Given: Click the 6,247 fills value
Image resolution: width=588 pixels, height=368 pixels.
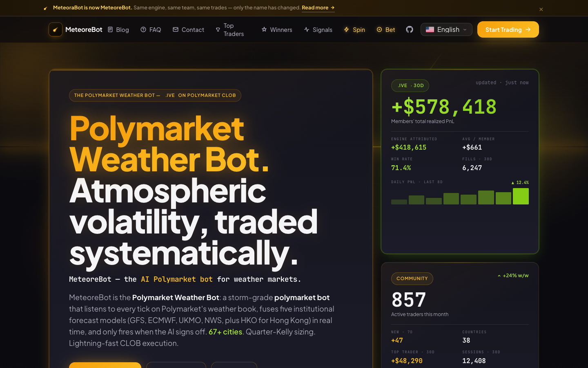Looking at the screenshot, I should (472, 168).
